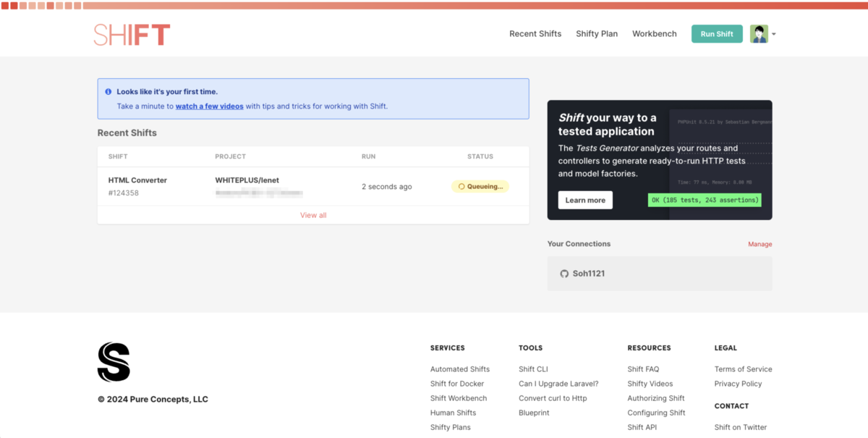Viewport: 868px width, 438px height.
Task: Click the STATUS column header
Action: [480, 156]
